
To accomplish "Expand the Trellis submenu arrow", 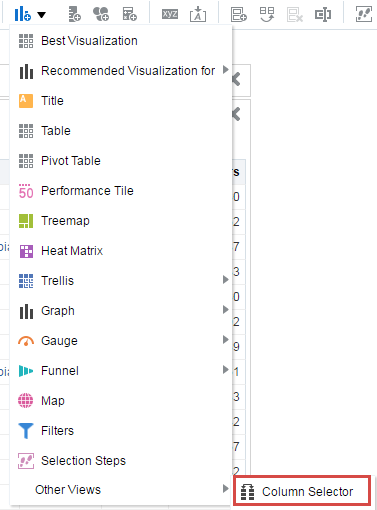I will tap(226, 280).
